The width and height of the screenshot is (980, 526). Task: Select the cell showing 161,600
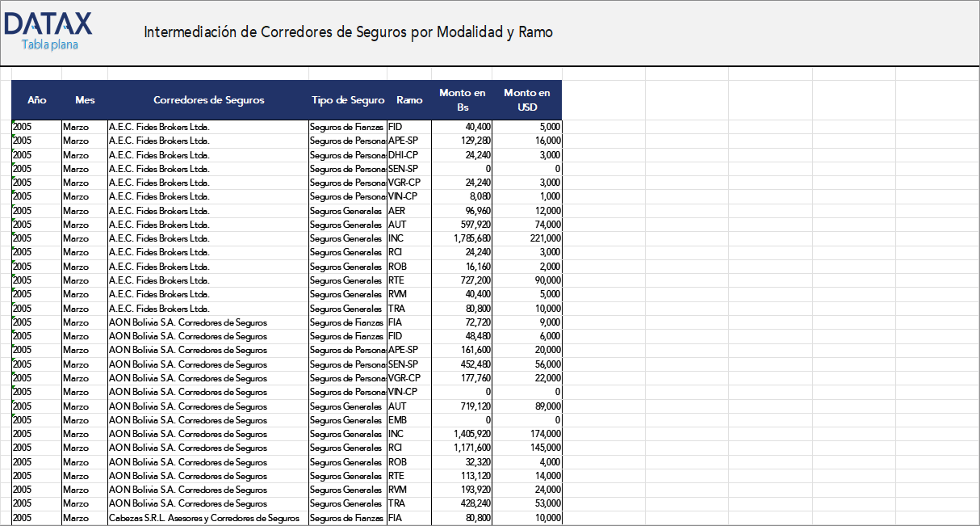click(462, 350)
